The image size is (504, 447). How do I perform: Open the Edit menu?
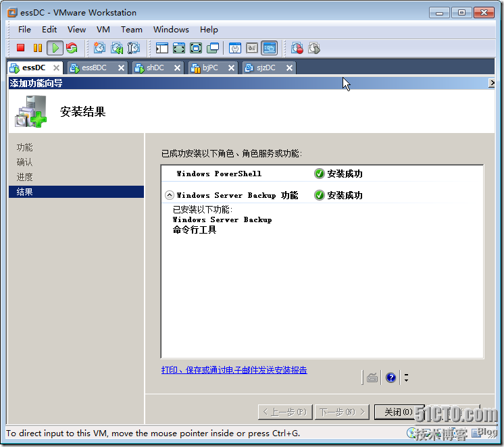[49, 30]
